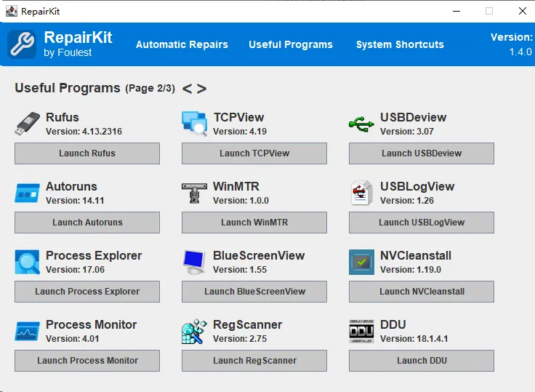Click the 'Version: 17.06' Process Explorer text
The width and height of the screenshot is (535, 392).
(x=76, y=269)
